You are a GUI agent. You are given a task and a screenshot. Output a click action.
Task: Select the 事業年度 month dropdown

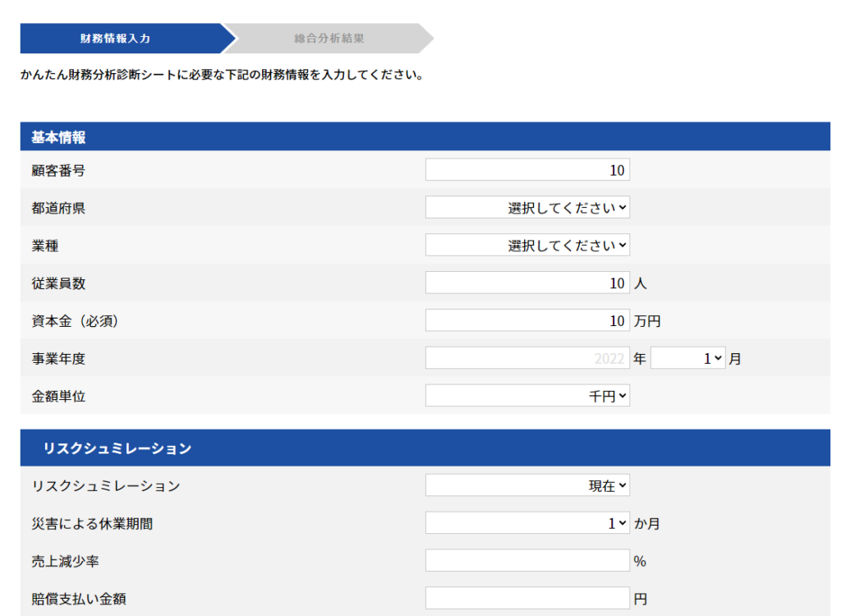click(x=687, y=359)
